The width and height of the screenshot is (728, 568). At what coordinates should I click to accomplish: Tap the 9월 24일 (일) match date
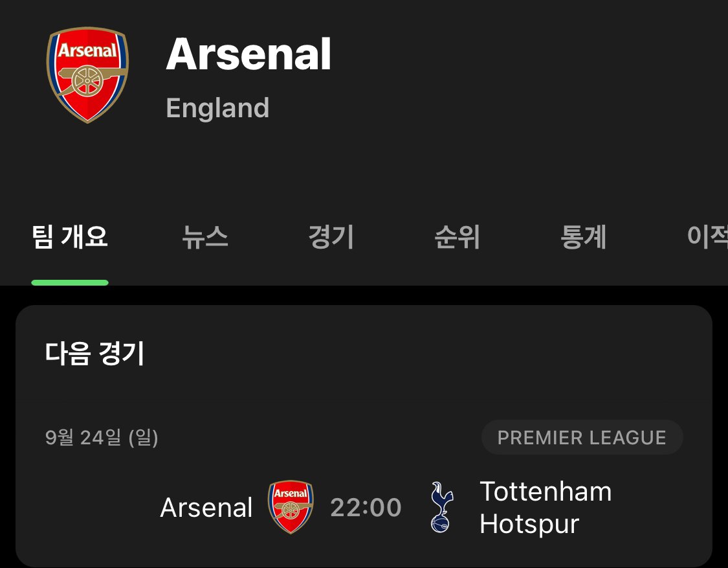[x=102, y=437]
